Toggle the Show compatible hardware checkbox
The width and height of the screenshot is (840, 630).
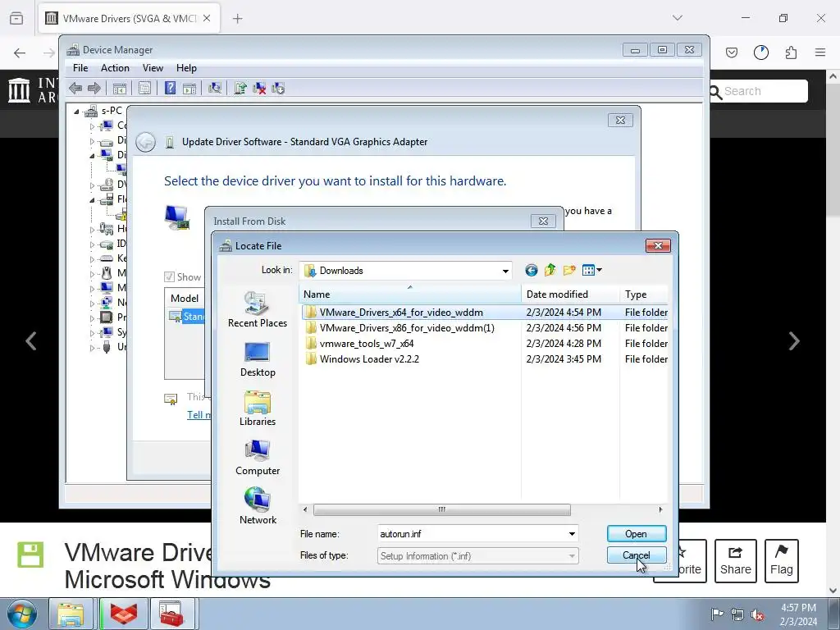pyautogui.click(x=169, y=277)
